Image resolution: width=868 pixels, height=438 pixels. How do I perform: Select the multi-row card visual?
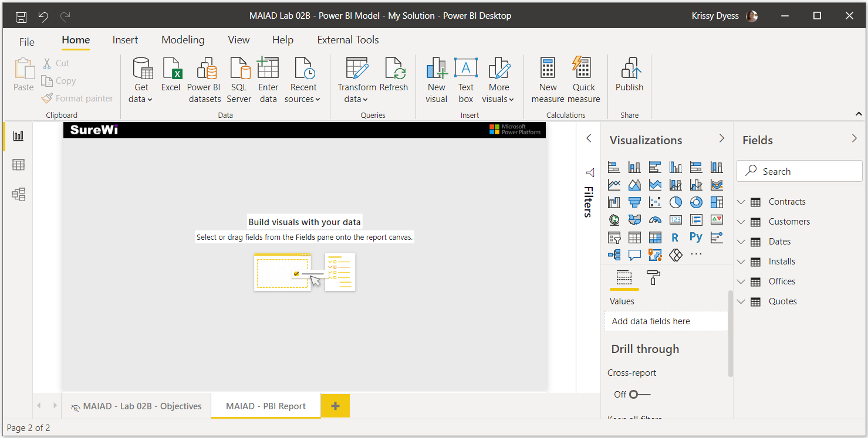click(x=696, y=220)
